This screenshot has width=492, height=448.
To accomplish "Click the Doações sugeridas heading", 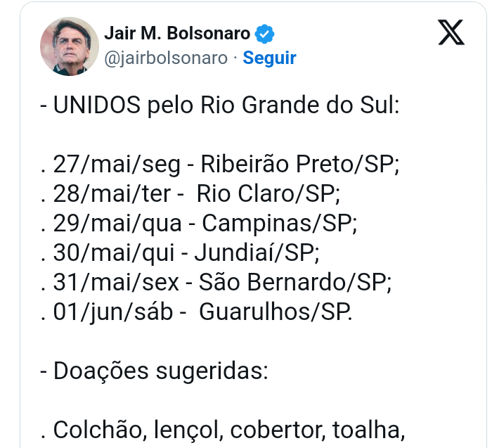I will point(154,371).
